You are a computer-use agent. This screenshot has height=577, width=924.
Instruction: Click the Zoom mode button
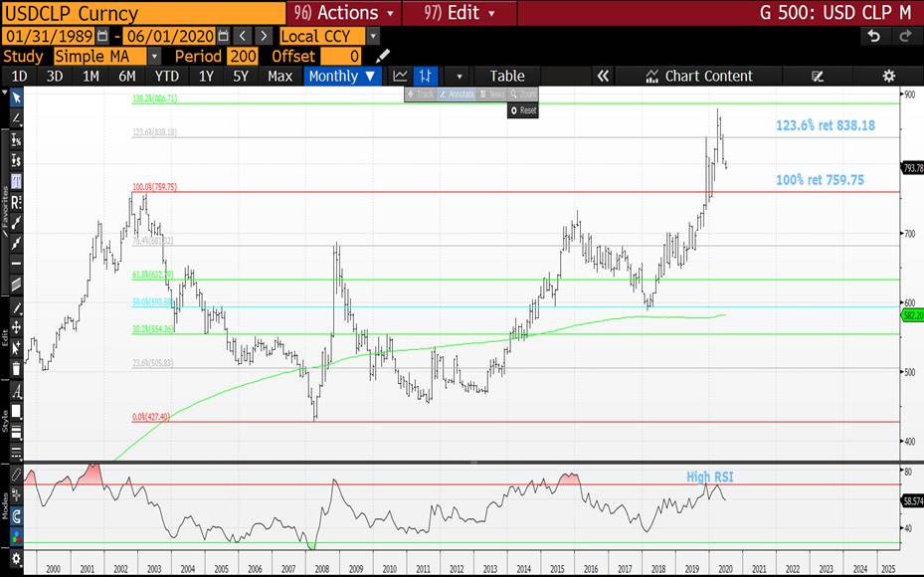[523, 95]
